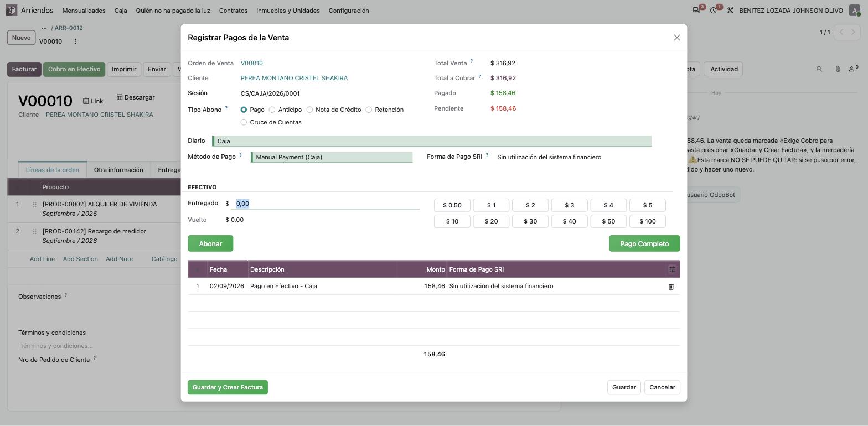Search in the chatter panel

click(x=819, y=69)
